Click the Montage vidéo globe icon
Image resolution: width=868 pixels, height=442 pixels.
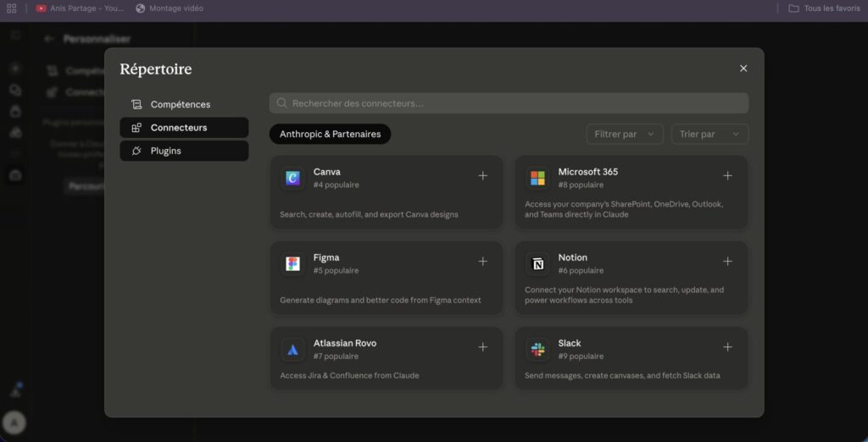click(x=141, y=8)
